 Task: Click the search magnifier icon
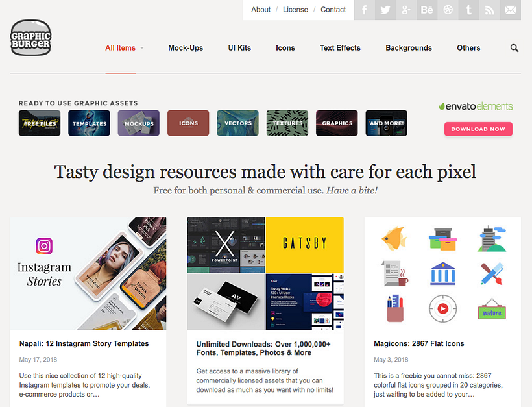click(514, 48)
